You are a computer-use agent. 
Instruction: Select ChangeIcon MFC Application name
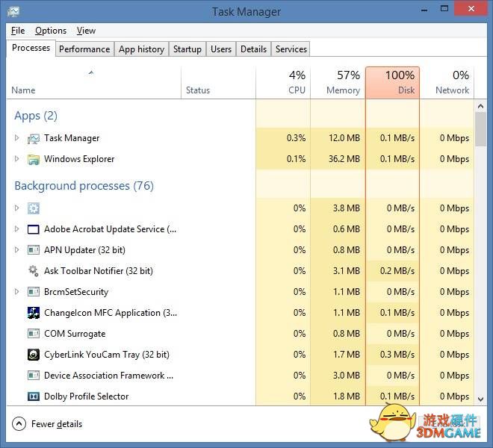111,313
